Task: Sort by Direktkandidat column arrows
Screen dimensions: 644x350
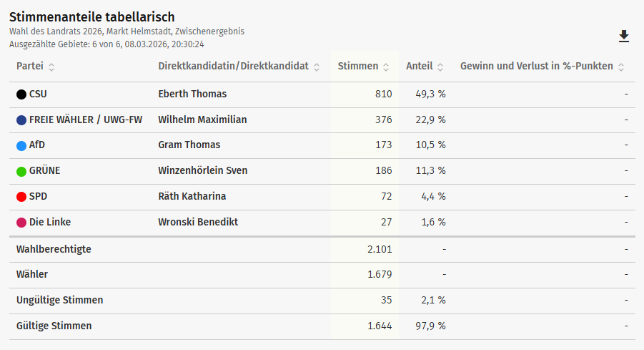Action: 317,67
